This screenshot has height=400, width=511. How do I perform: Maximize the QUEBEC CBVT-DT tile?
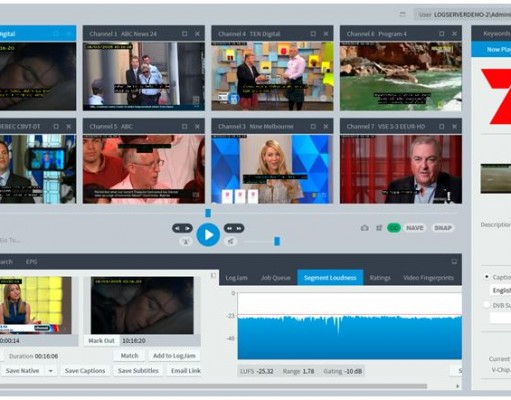click(x=56, y=126)
